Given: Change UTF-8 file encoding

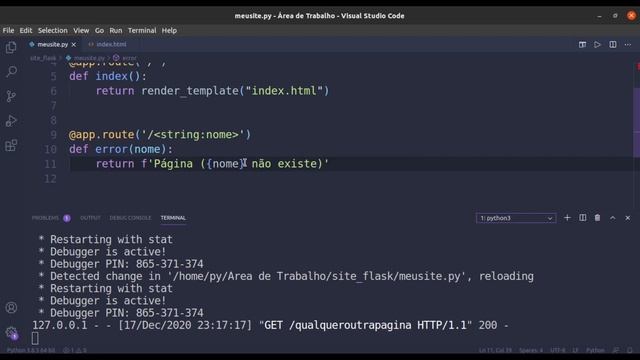Looking at the screenshot, I should [558, 350].
